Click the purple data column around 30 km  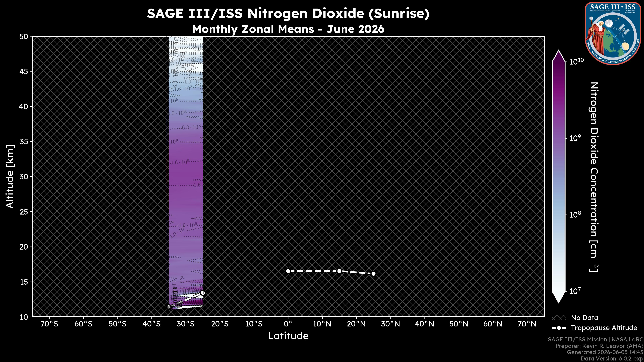coord(186,177)
